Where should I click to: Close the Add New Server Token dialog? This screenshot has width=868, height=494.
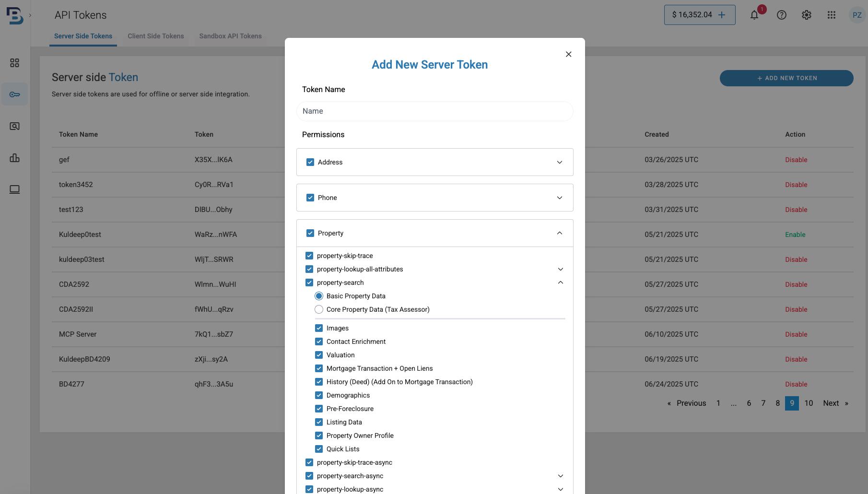(569, 54)
